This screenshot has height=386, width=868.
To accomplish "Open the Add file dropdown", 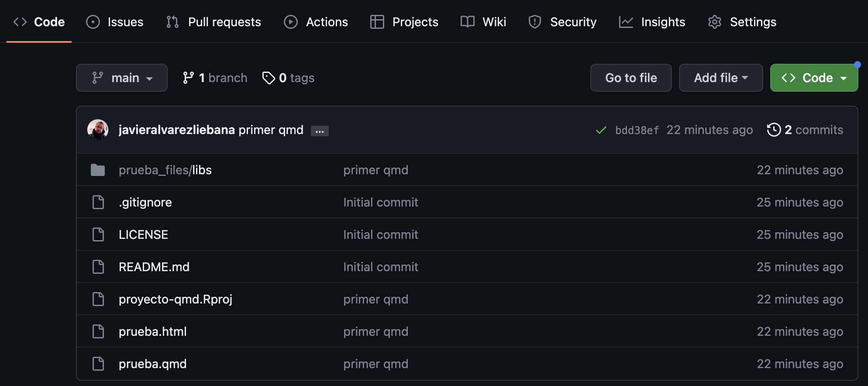I will [x=720, y=78].
